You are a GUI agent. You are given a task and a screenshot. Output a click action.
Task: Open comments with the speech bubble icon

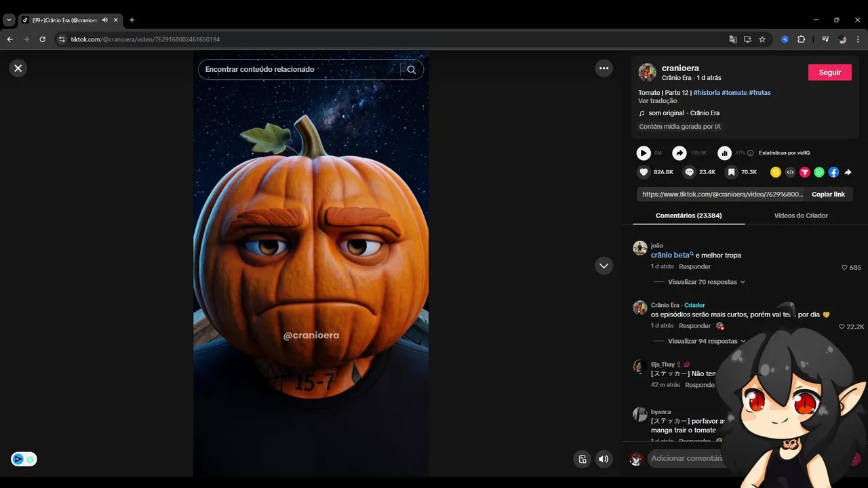pyautogui.click(x=690, y=172)
